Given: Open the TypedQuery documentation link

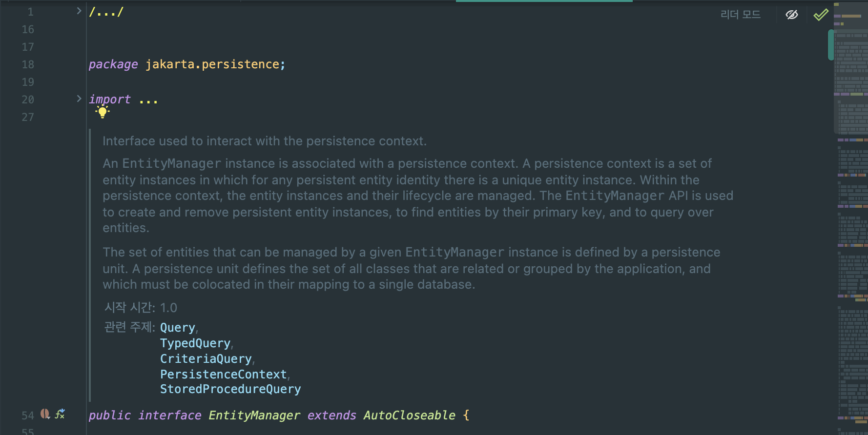Looking at the screenshot, I should pyautogui.click(x=195, y=343).
